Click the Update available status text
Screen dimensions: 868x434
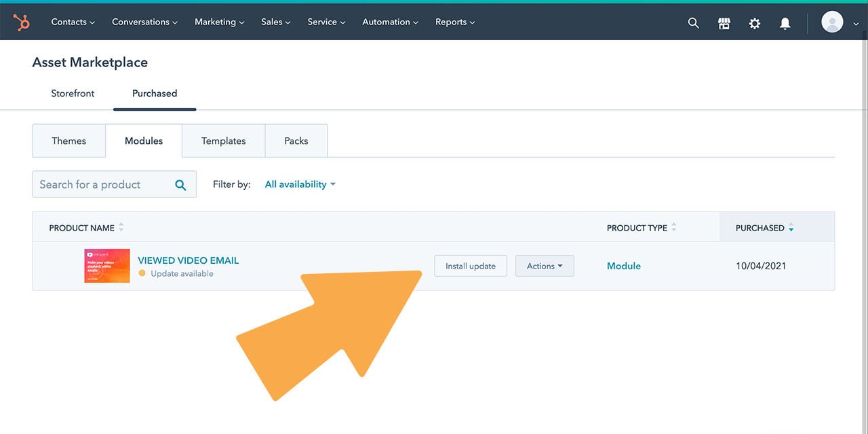click(182, 274)
